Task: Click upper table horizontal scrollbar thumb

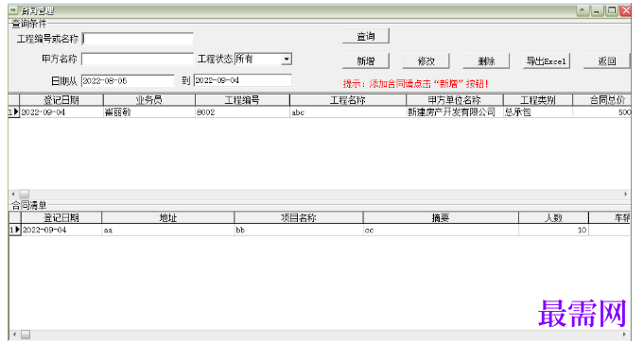Action: 25,194
